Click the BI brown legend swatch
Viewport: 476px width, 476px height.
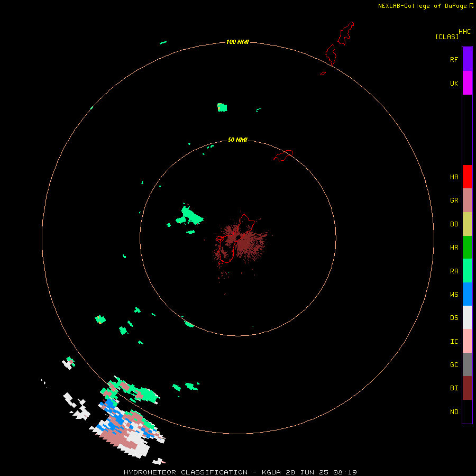tap(467, 388)
